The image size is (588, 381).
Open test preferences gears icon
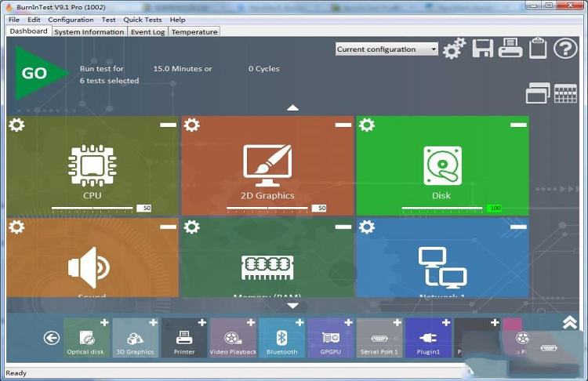[454, 49]
